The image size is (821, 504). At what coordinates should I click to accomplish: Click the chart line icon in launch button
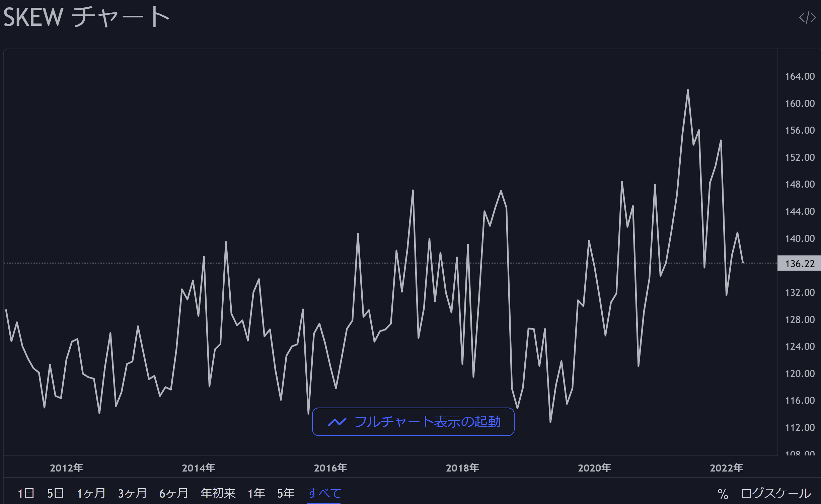pyautogui.click(x=337, y=422)
